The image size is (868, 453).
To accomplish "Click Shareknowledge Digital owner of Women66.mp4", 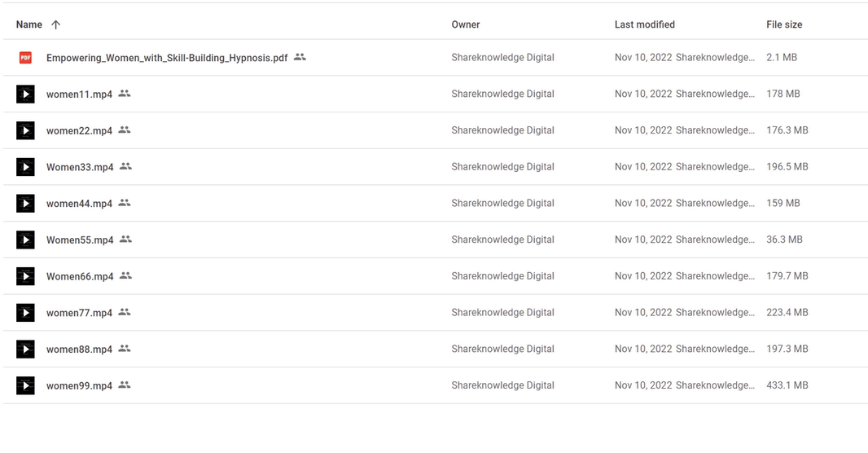I will tap(502, 275).
